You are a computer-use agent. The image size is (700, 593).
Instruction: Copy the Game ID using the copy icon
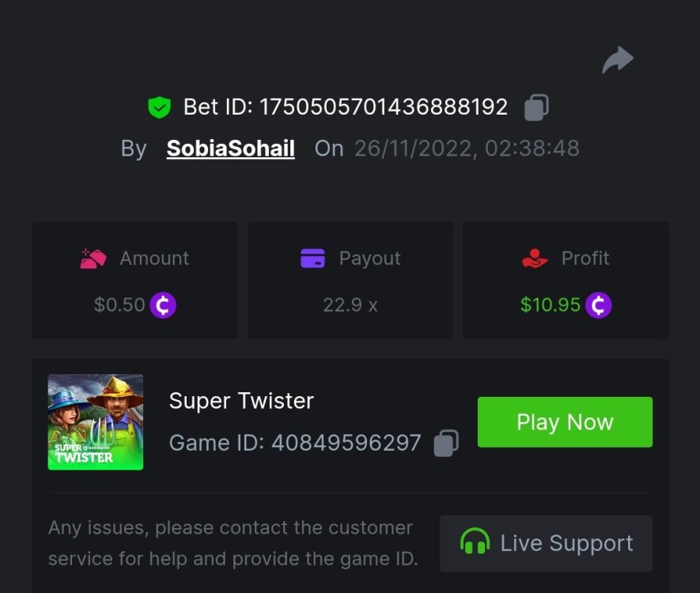coord(445,444)
